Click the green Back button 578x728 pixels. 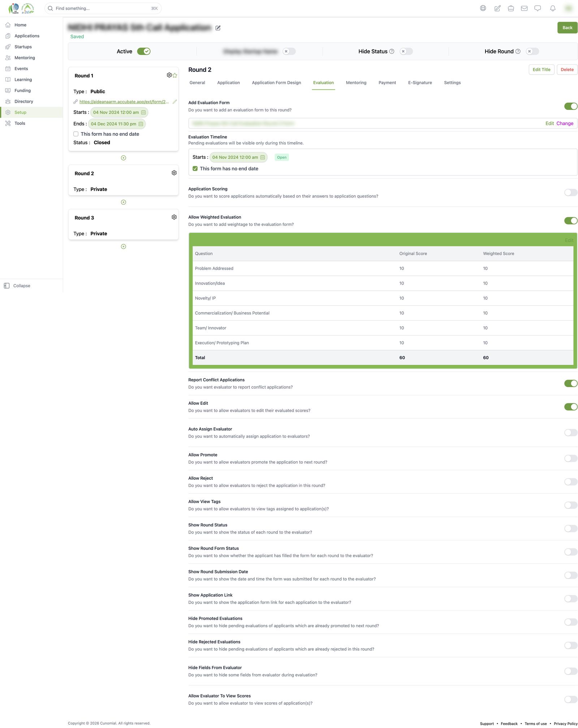567,27
